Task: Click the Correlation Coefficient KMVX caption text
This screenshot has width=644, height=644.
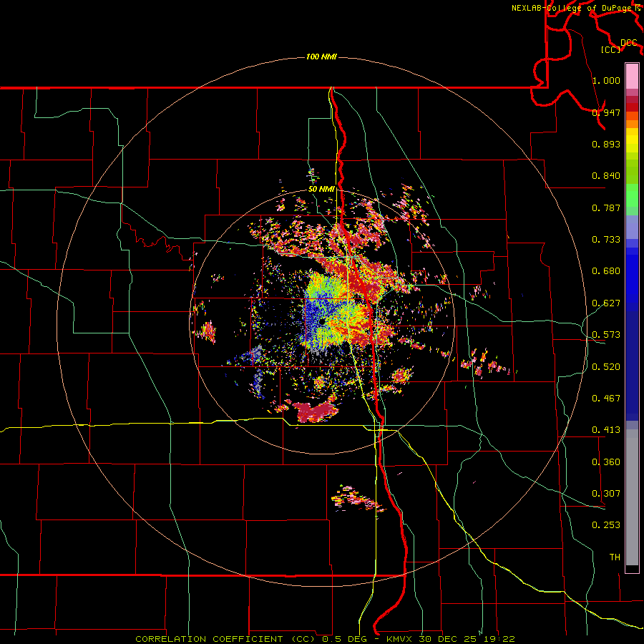Action: [x=325, y=639]
